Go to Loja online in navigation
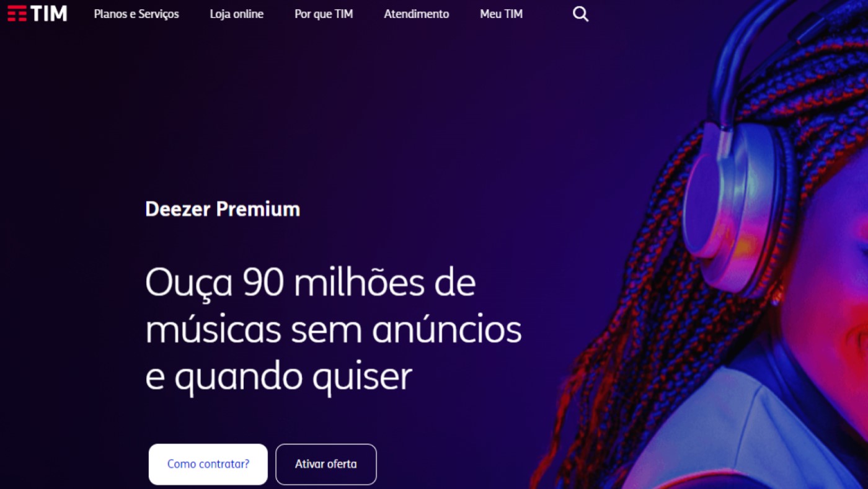The image size is (868, 489). pyautogui.click(x=237, y=14)
